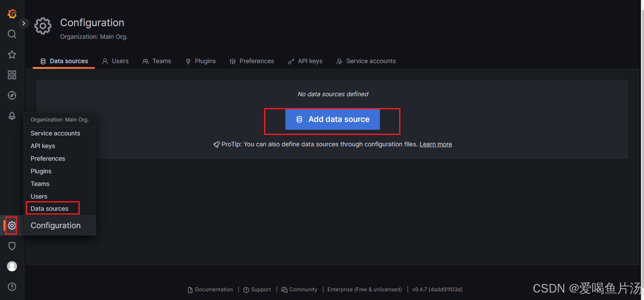Open the Dashboards grid icon
Image resolution: width=644 pixels, height=300 pixels.
pos(12,75)
